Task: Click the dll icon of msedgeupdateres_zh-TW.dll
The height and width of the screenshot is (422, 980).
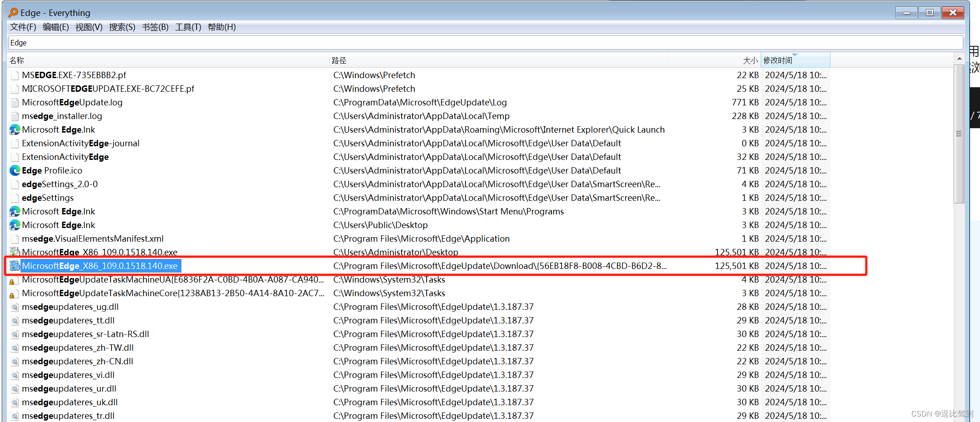Action: pyautogui.click(x=15, y=348)
